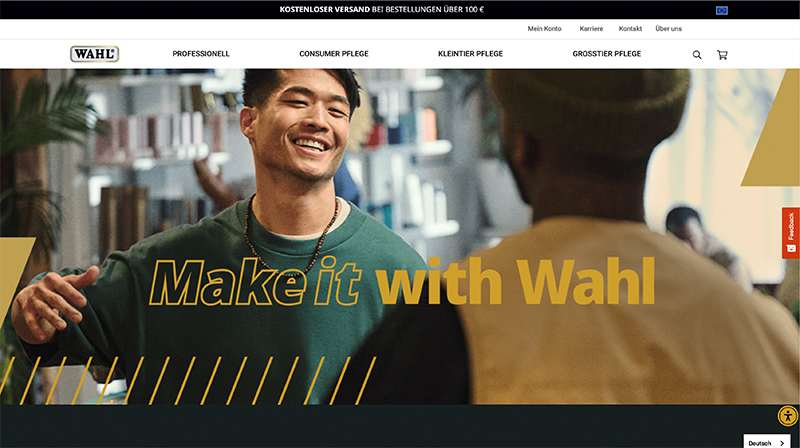The image size is (800, 448).
Task: Open the search magnifier icon
Action: point(696,55)
